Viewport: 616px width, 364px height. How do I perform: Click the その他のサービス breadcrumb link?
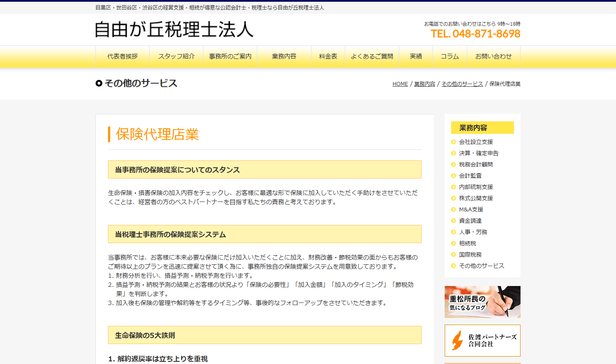(462, 84)
